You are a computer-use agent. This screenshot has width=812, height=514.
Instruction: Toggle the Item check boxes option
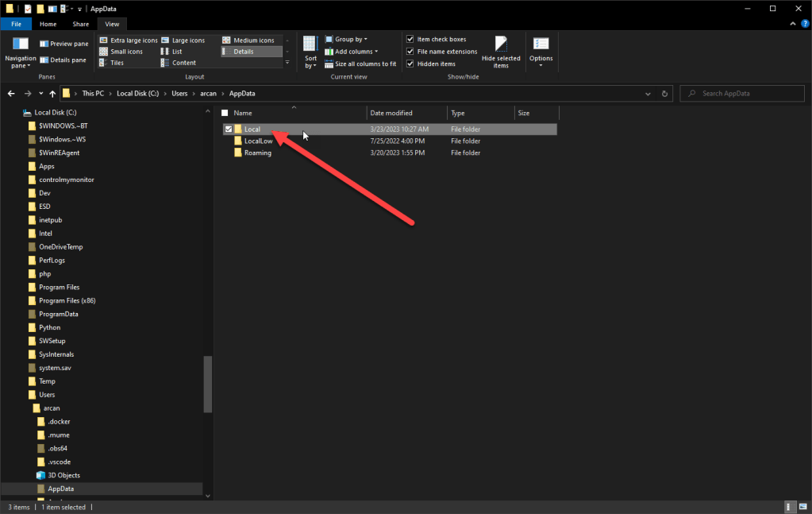410,39
